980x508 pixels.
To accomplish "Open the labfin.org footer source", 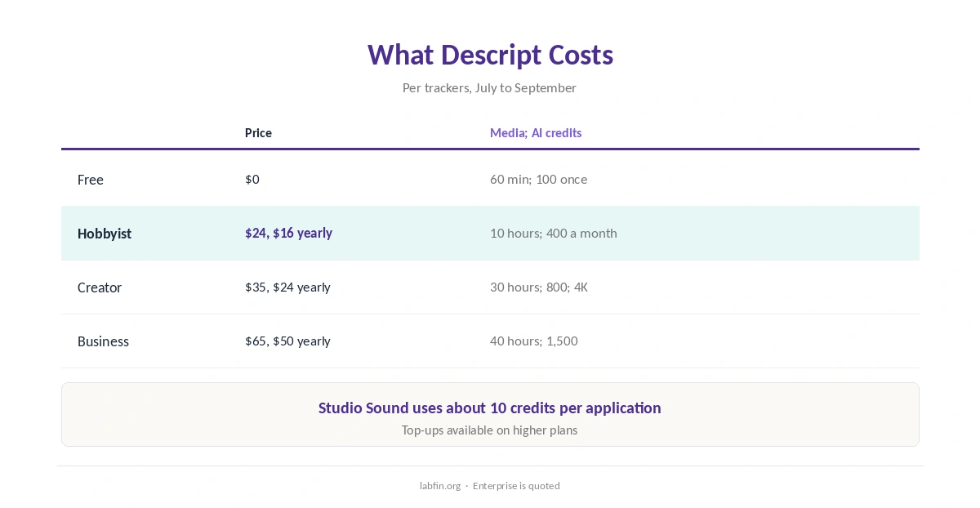I will (440, 485).
